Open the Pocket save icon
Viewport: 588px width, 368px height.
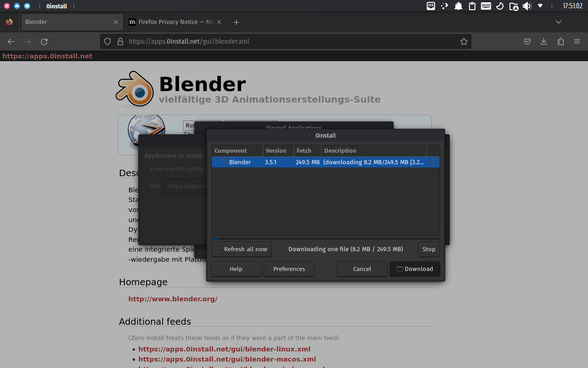click(x=527, y=41)
